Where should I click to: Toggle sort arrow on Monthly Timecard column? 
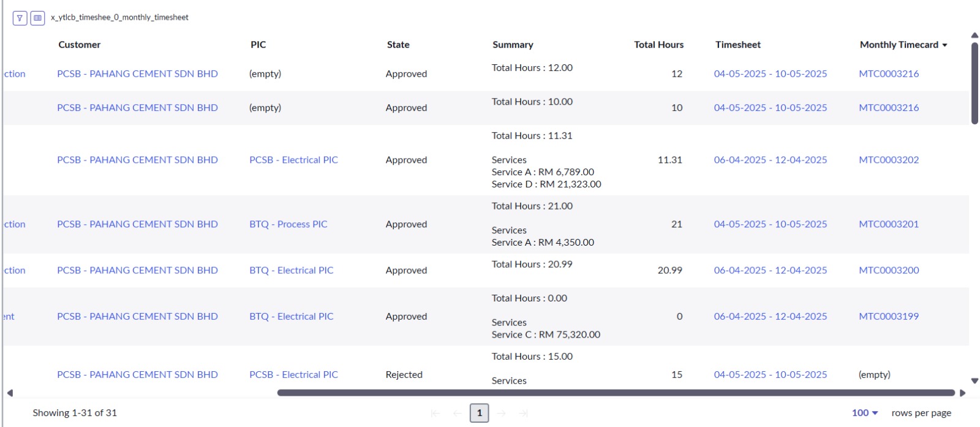tap(944, 45)
